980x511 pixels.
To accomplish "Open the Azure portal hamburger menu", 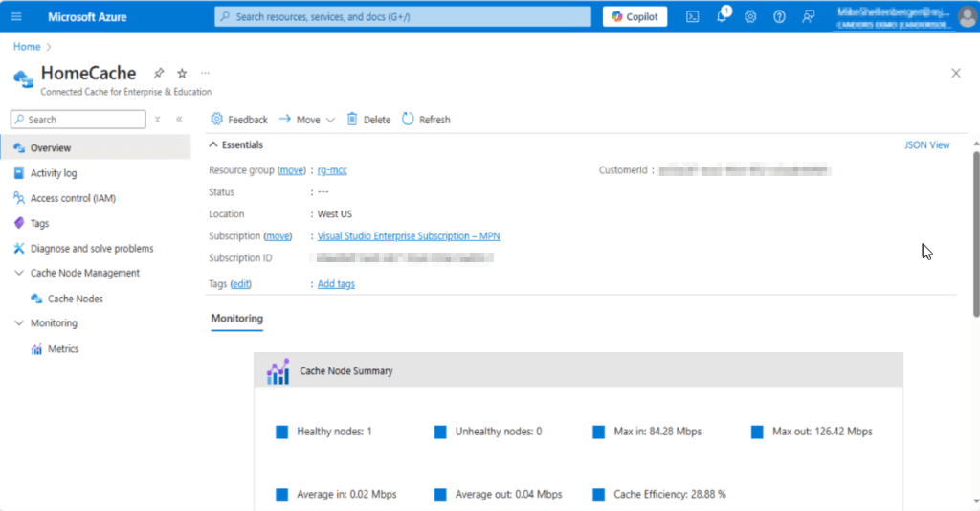I will click(16, 16).
